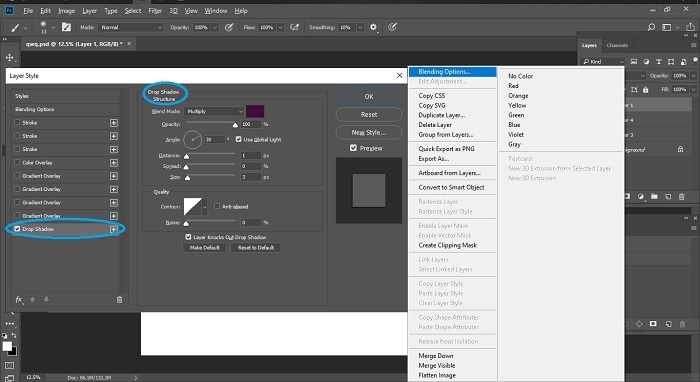
Task: Click the pressure-for-opacity icon
Action: 229,27
